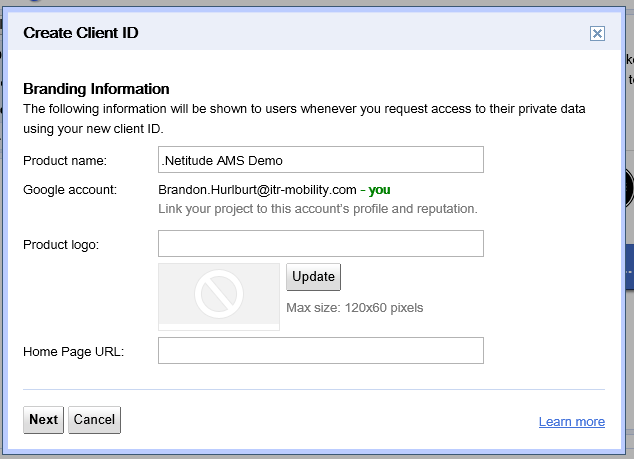The width and height of the screenshot is (634, 459).
Task: Click the Home Page URL field
Action: click(x=321, y=351)
